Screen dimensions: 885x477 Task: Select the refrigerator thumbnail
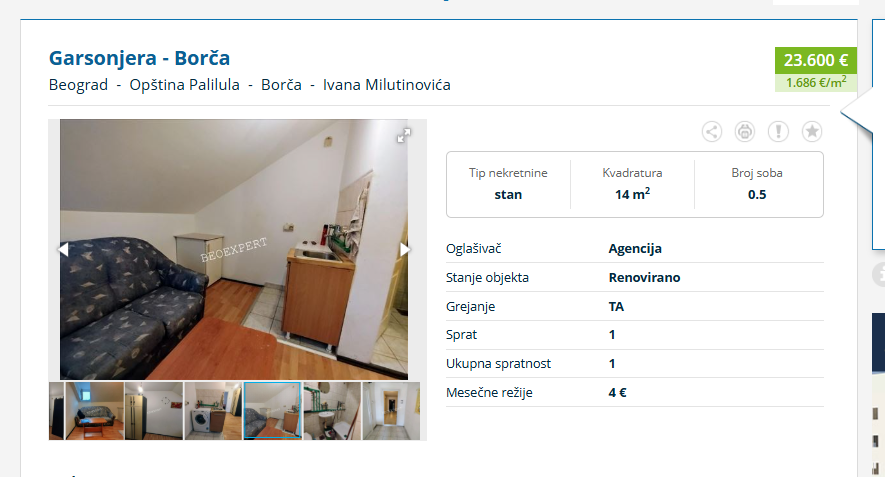click(154, 411)
